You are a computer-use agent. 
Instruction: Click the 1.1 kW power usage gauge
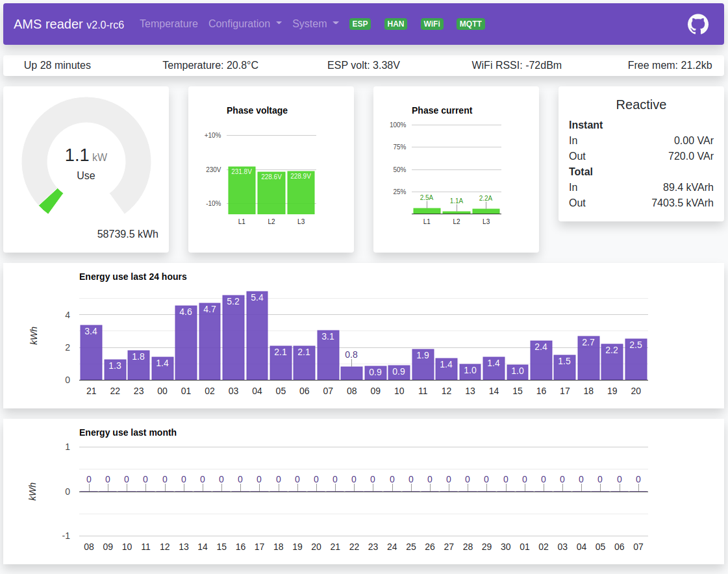coord(86,156)
